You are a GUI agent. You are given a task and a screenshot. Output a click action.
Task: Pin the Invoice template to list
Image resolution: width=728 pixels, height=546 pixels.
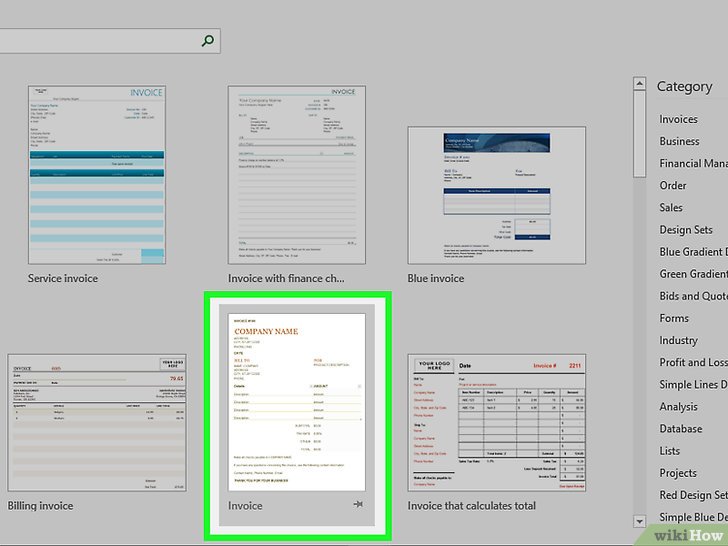click(x=358, y=506)
